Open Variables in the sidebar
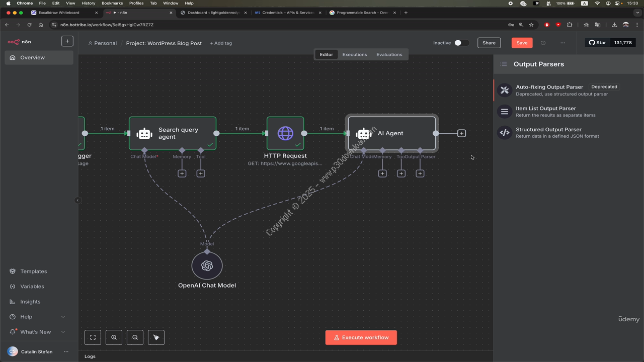The width and height of the screenshot is (644, 362). (32, 287)
